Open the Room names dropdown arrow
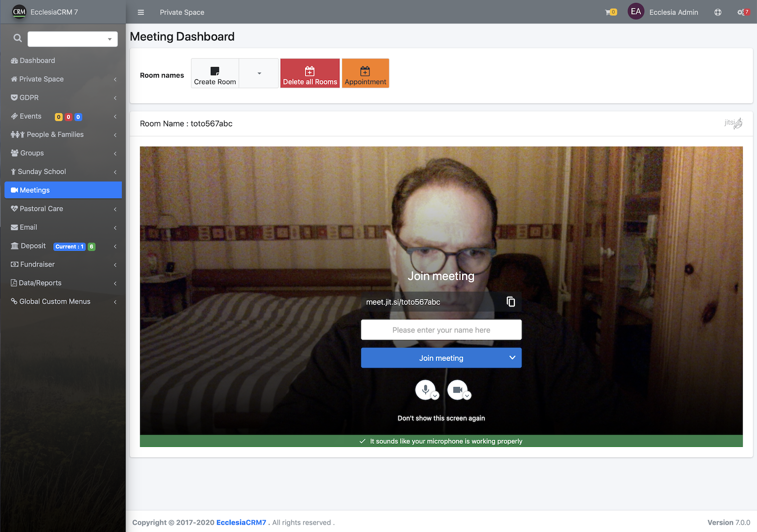 click(259, 73)
